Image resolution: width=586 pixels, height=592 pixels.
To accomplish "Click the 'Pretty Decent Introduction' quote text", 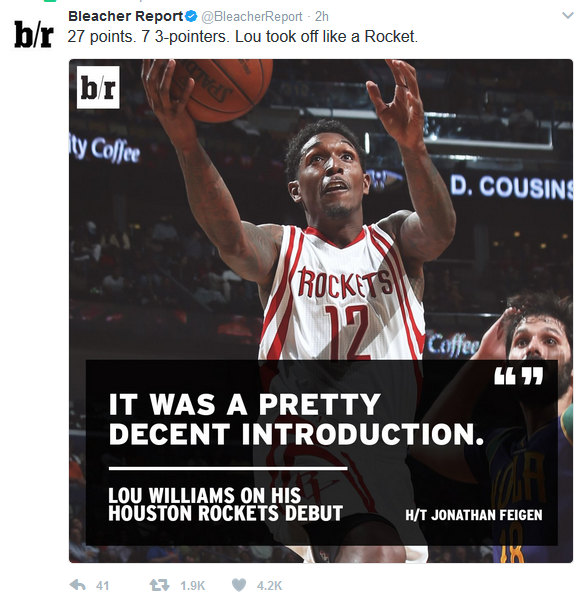I will [x=296, y=419].
